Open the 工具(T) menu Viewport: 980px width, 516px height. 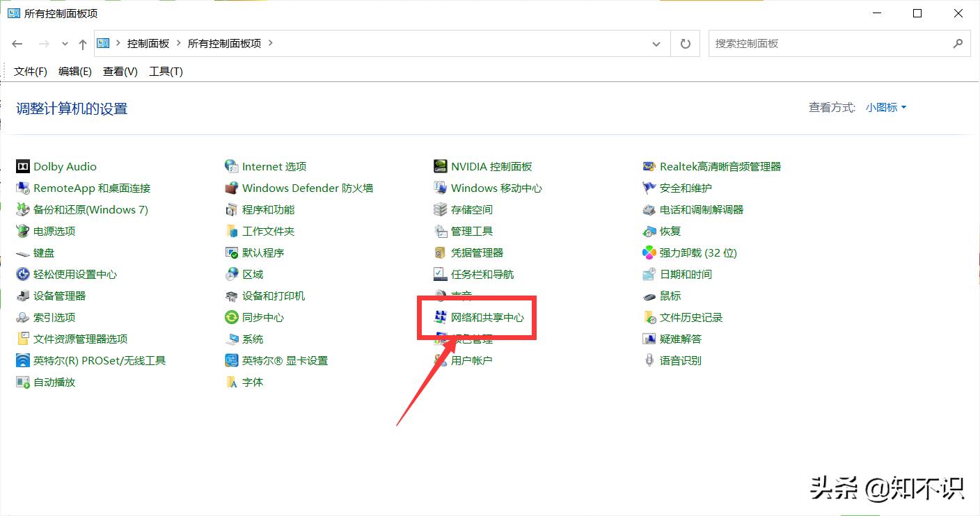(166, 70)
